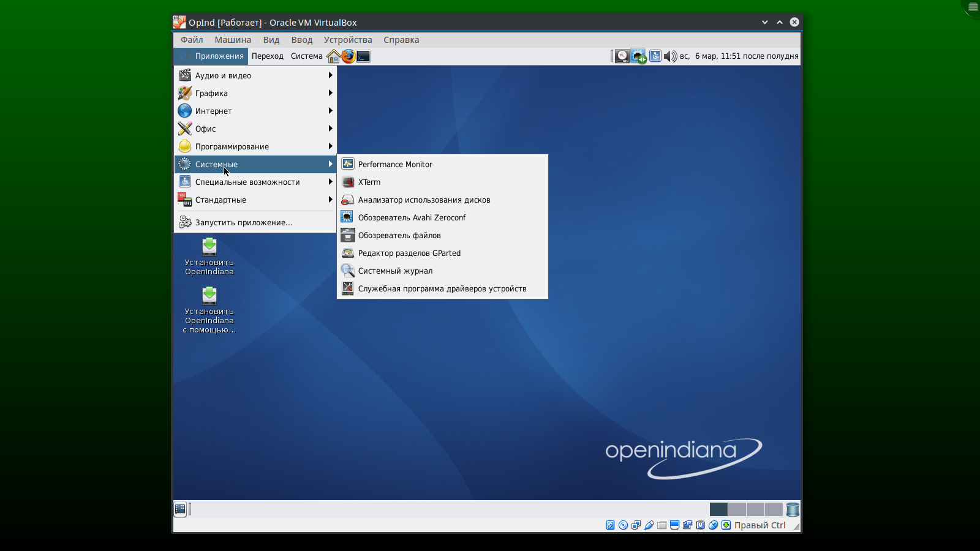The image size is (980, 551).
Task: Open XTerm from the System Tools submenu
Action: click(369, 182)
